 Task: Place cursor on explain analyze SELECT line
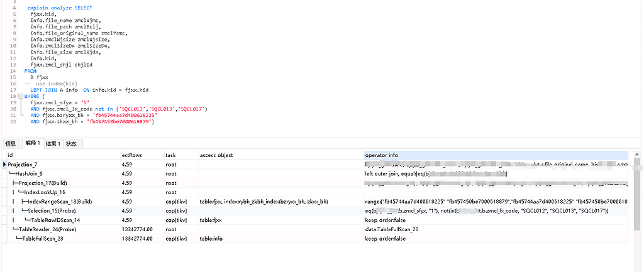click(60, 8)
